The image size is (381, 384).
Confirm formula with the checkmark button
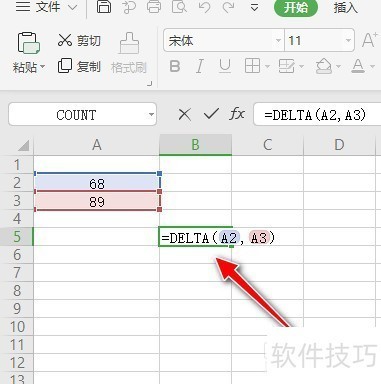pyautogui.click(x=211, y=114)
